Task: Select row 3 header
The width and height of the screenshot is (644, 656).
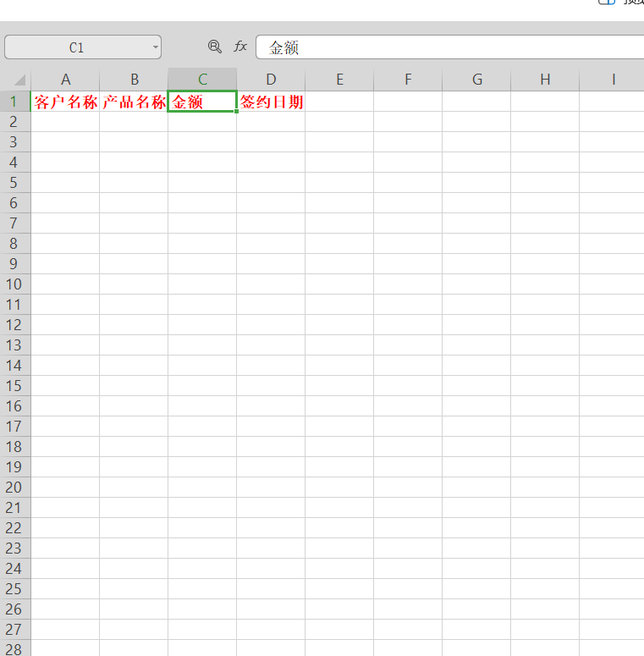Action: pos(15,142)
